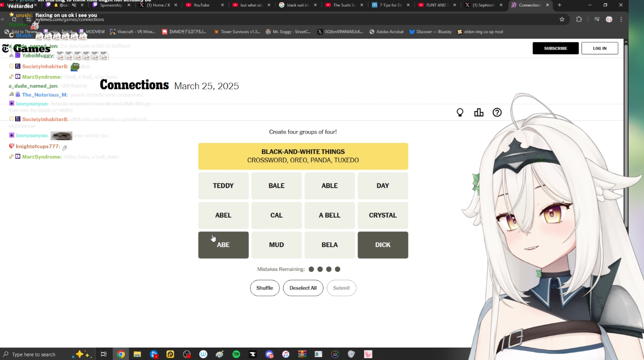Open Discover — Bluesky bookmark

coord(430,32)
